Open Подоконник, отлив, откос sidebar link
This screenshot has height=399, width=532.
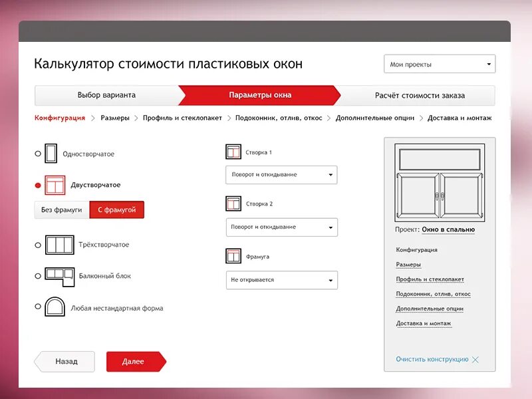pyautogui.click(x=434, y=294)
